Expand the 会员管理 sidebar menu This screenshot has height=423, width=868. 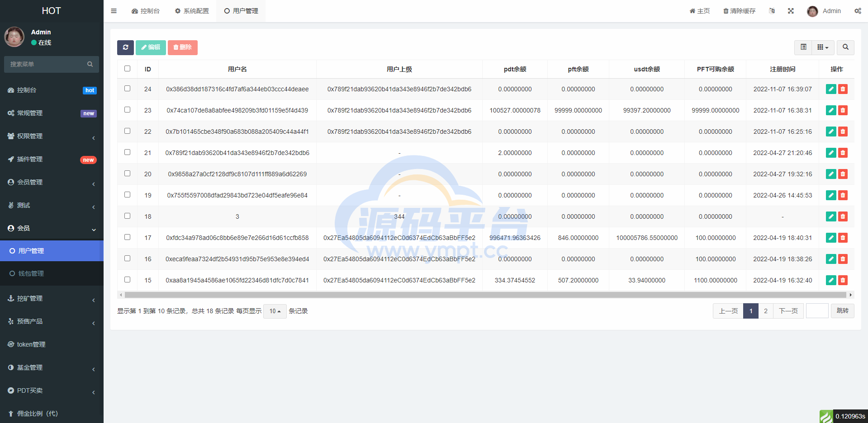52,182
